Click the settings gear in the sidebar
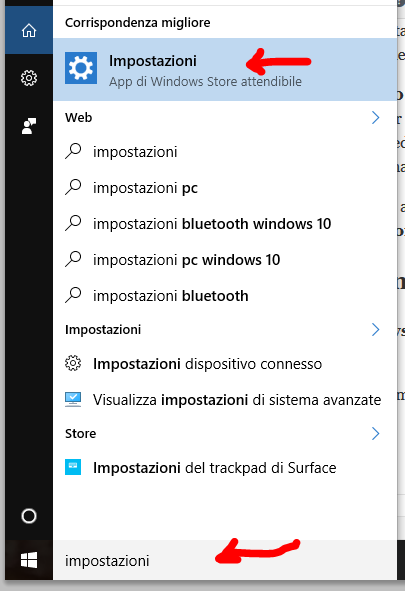 (29, 78)
